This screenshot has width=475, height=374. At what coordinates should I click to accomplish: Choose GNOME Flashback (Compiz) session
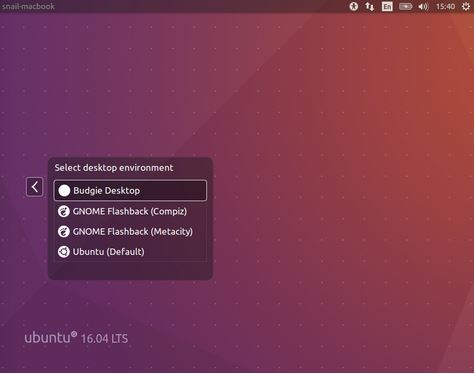coord(130,211)
